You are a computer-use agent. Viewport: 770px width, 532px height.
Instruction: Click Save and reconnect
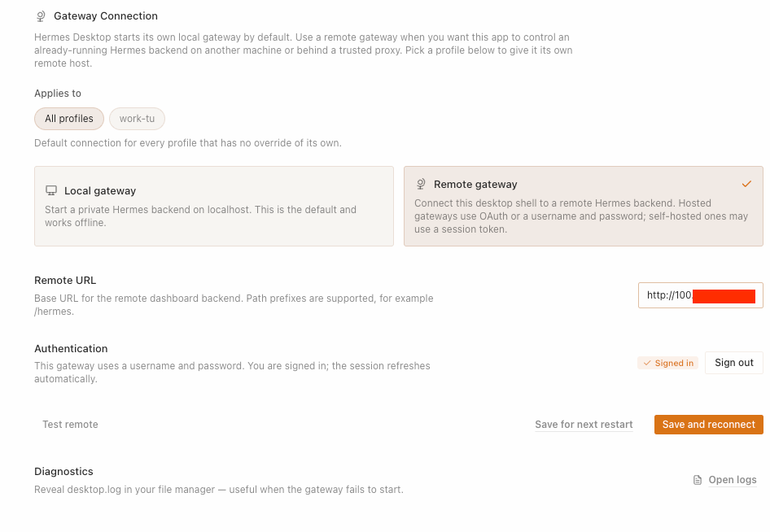tap(709, 425)
